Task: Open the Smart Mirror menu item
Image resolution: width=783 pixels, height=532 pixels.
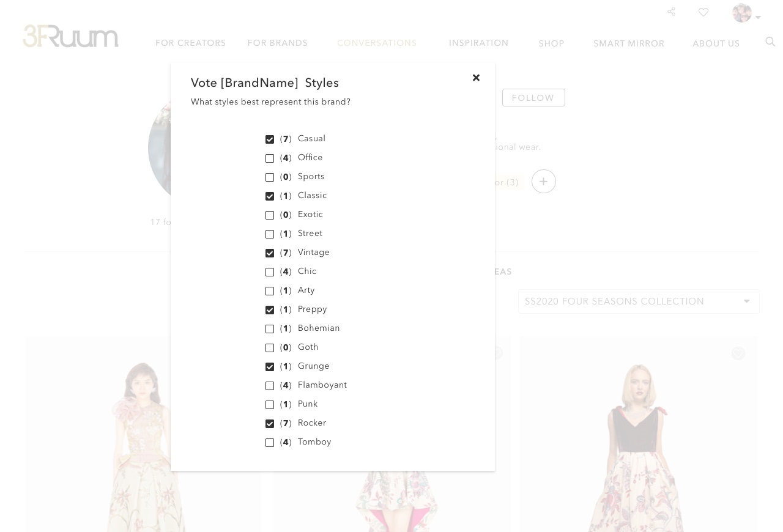Action: click(629, 43)
